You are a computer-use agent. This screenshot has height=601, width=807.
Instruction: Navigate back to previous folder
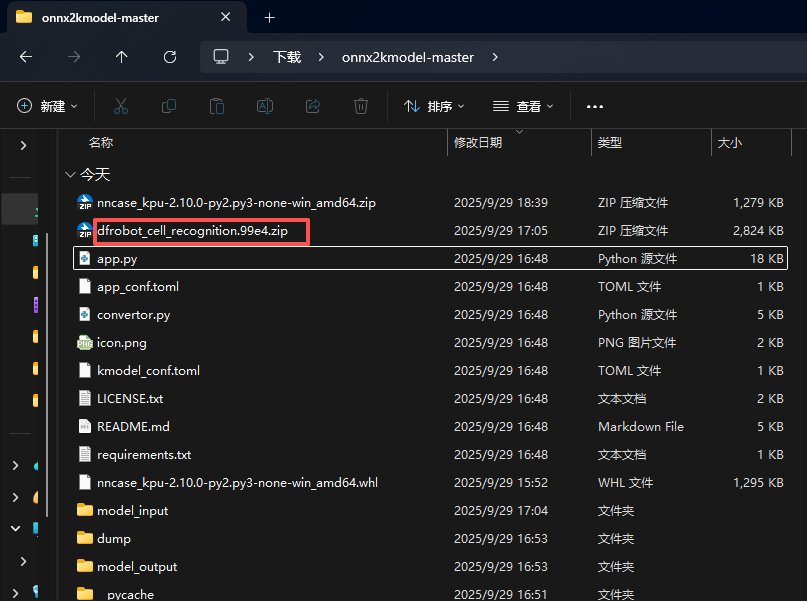26,57
